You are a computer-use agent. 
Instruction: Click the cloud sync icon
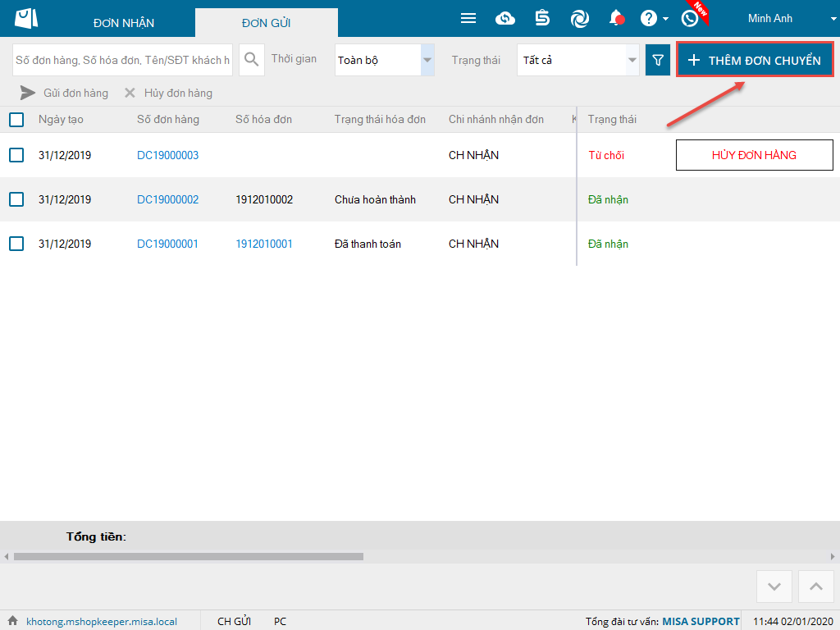(505, 18)
